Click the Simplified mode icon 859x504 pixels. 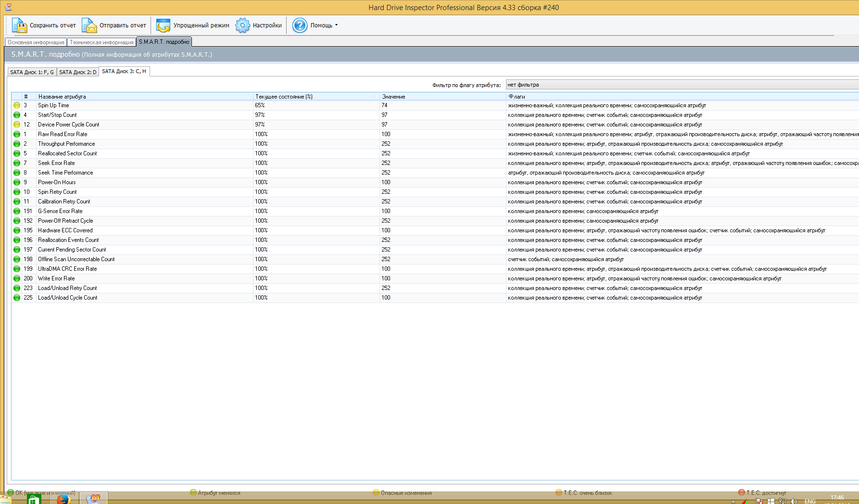pyautogui.click(x=163, y=25)
